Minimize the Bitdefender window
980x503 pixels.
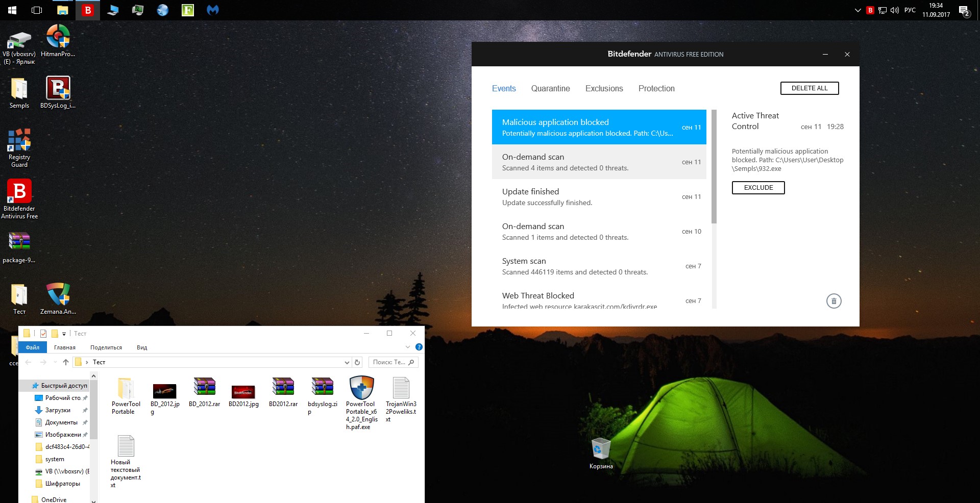tap(825, 54)
